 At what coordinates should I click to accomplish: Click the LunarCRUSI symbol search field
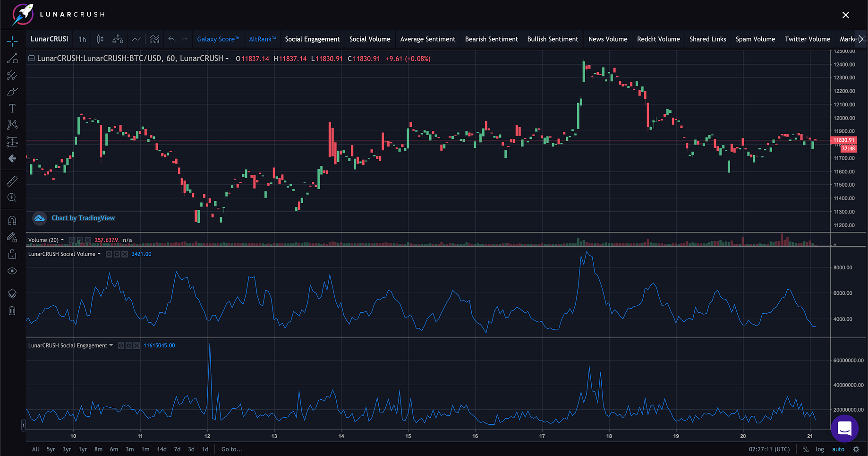(50, 39)
